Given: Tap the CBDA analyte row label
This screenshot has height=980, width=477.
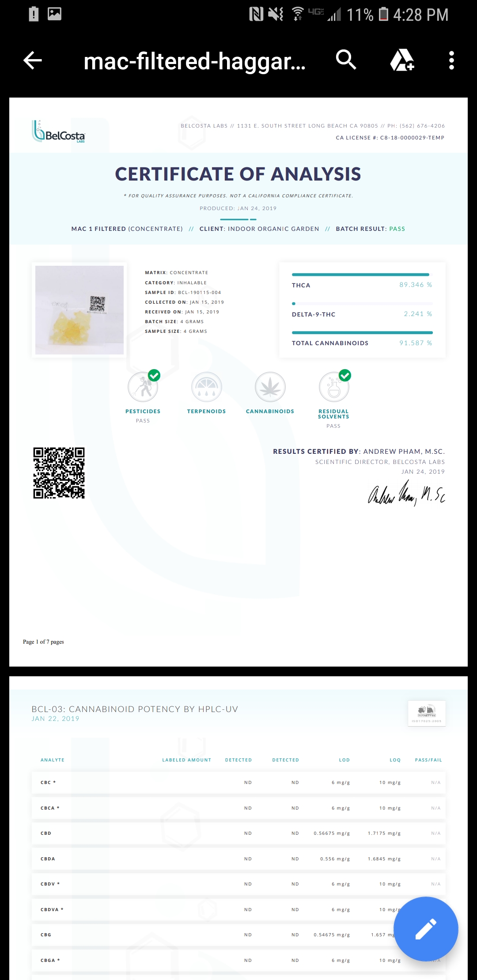Looking at the screenshot, I should pos(48,859).
